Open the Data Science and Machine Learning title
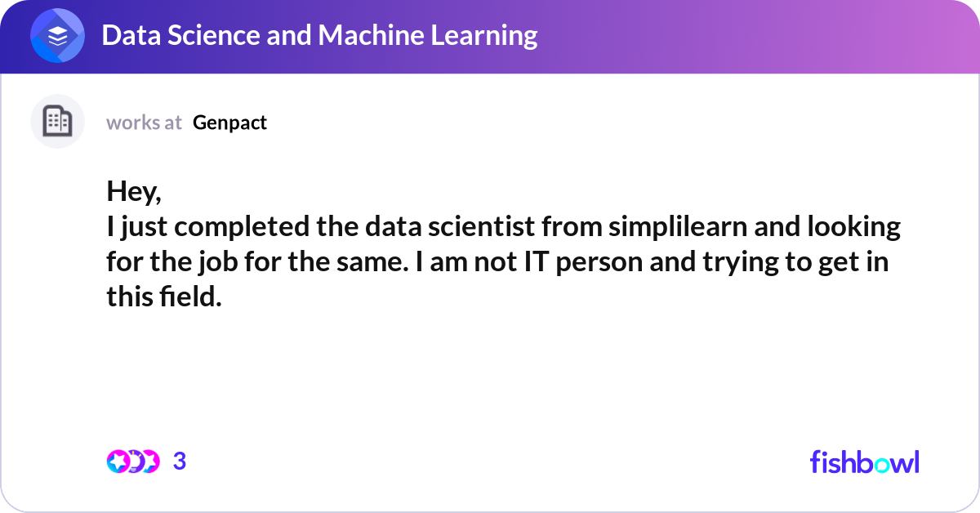 [x=319, y=36]
